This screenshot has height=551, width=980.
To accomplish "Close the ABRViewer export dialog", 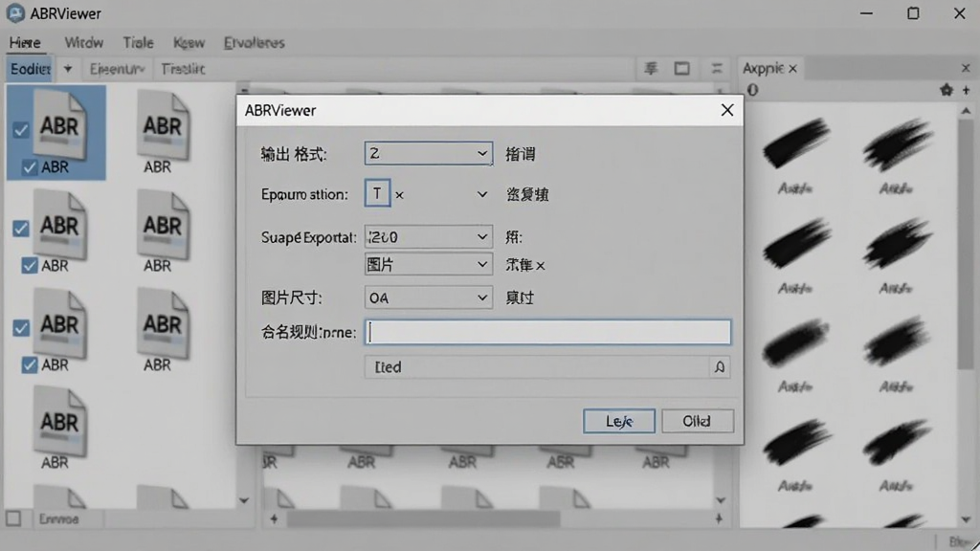I will click(x=727, y=111).
